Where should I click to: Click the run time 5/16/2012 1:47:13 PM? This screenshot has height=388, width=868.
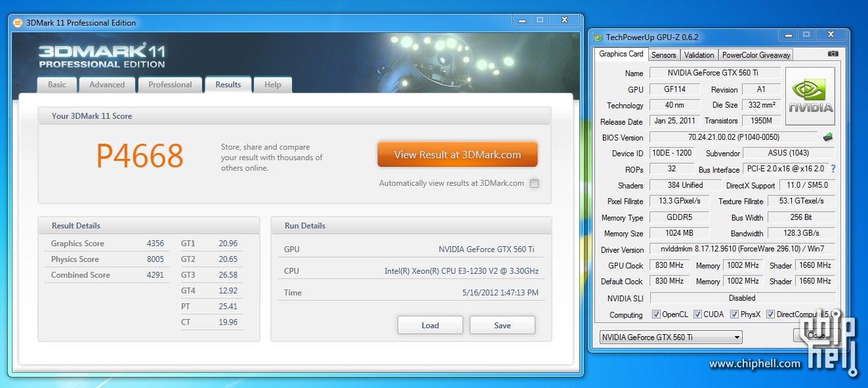click(500, 293)
